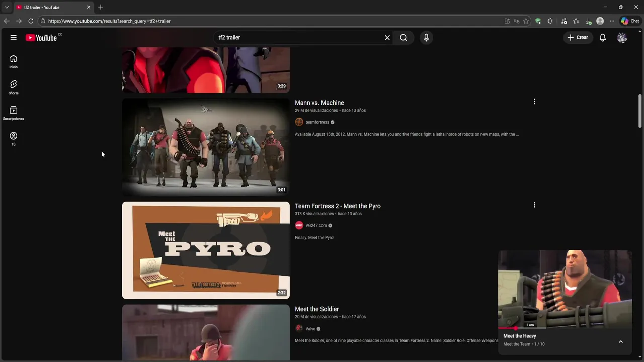Open the teamfortress channel name

[x=317, y=122]
